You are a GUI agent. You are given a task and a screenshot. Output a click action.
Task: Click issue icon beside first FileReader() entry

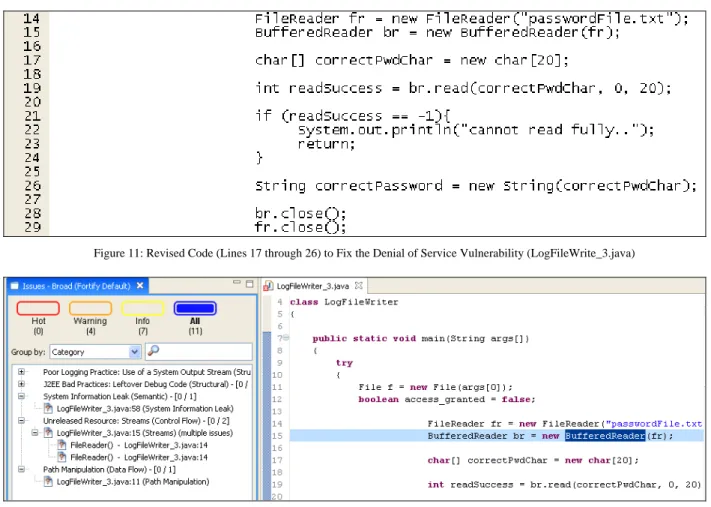coord(62,445)
